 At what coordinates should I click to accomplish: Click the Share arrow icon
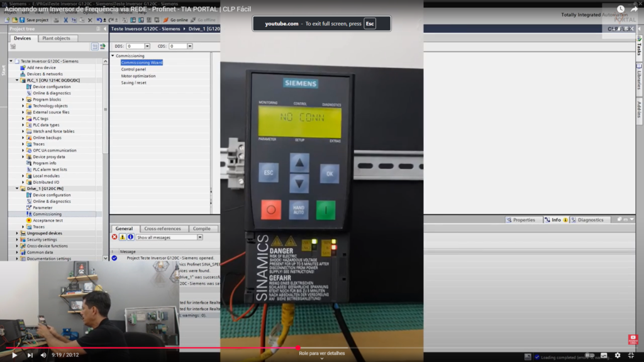(x=634, y=9)
